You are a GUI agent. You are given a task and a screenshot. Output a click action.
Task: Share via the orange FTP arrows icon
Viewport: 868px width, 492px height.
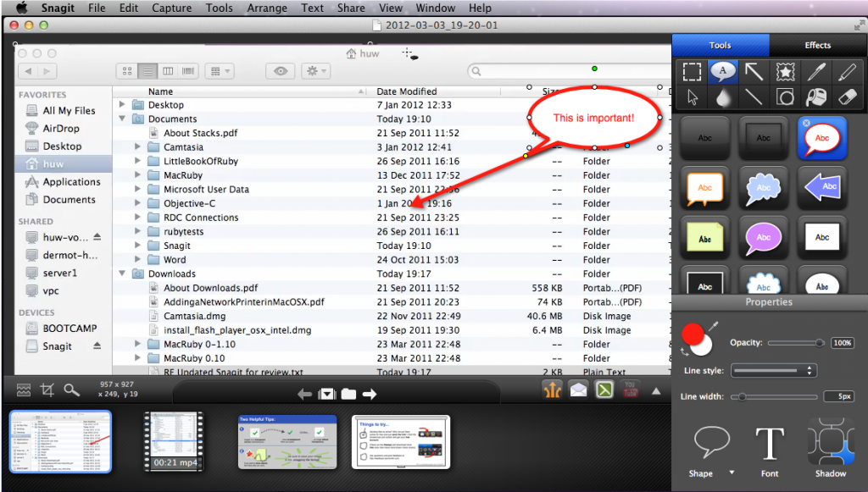pos(552,390)
